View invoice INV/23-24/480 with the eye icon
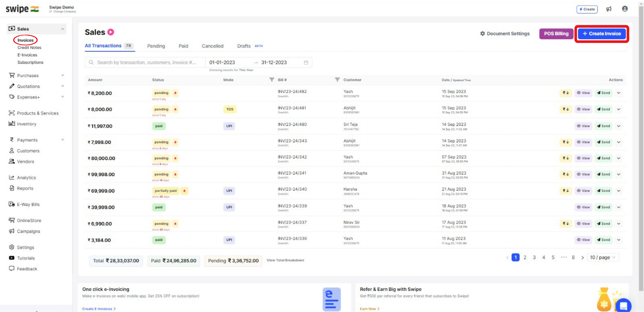This screenshot has width=644, height=312. point(583,126)
